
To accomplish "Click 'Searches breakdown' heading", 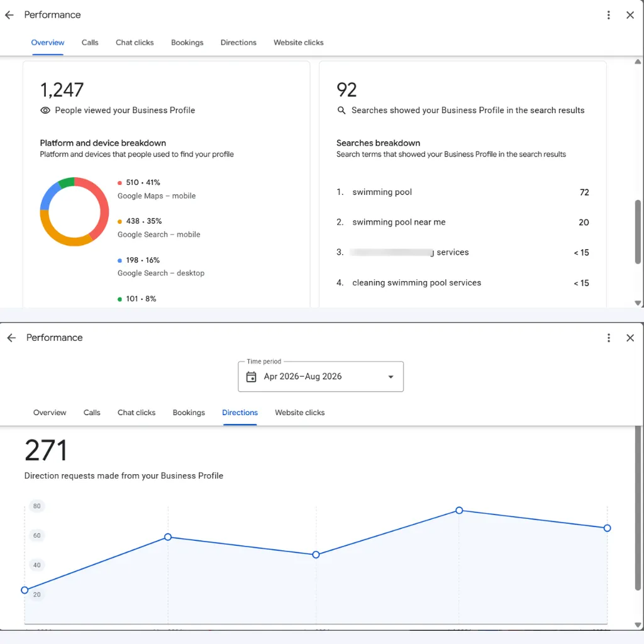I will (378, 143).
